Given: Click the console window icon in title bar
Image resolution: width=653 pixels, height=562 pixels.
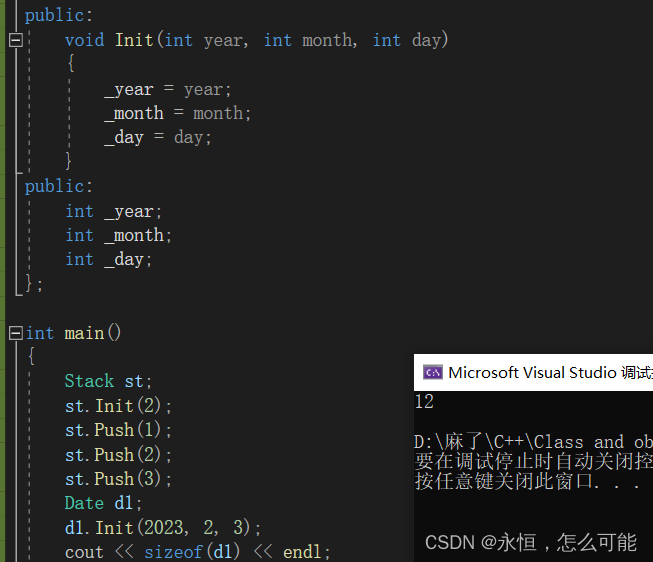Looking at the screenshot, I should point(433,372).
